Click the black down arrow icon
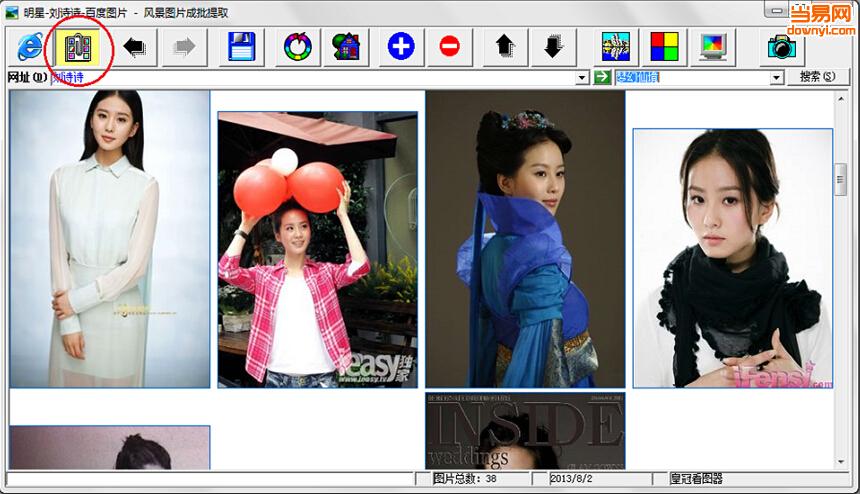 553,47
